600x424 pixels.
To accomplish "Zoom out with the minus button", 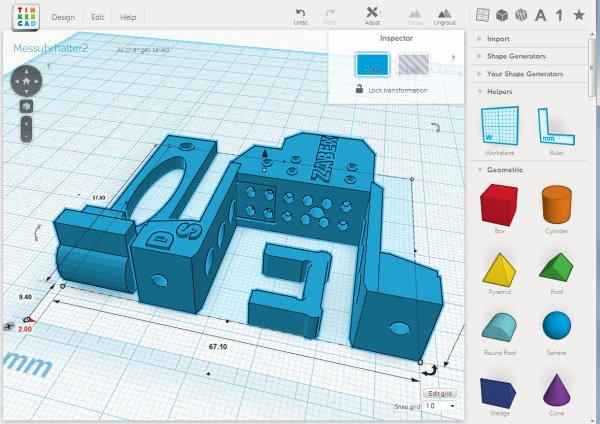I will (26, 136).
